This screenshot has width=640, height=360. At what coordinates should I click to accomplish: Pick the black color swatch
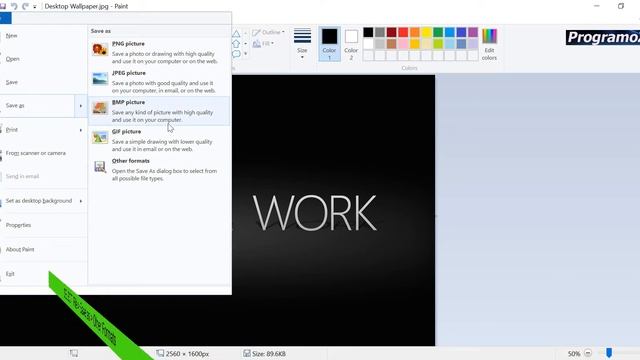(x=368, y=32)
